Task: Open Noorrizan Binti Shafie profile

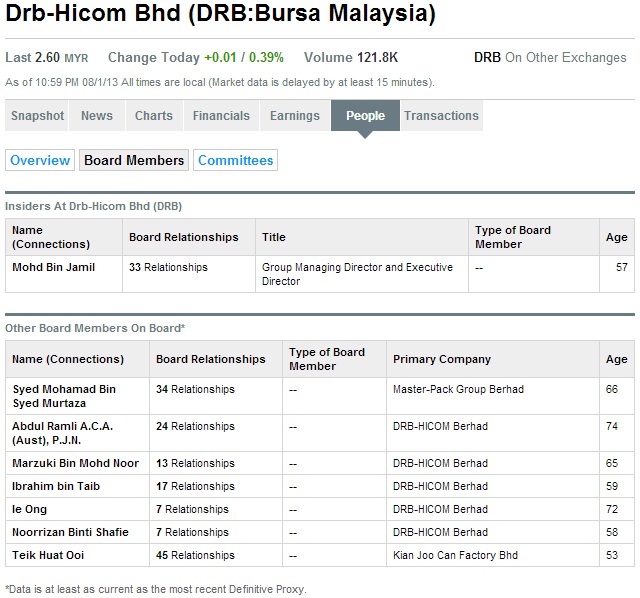Action: (70, 532)
